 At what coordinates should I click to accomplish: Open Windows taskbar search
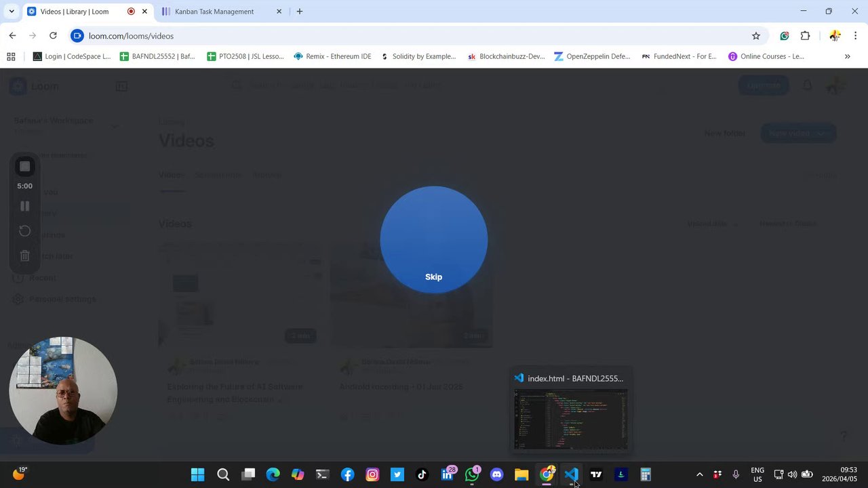click(223, 474)
